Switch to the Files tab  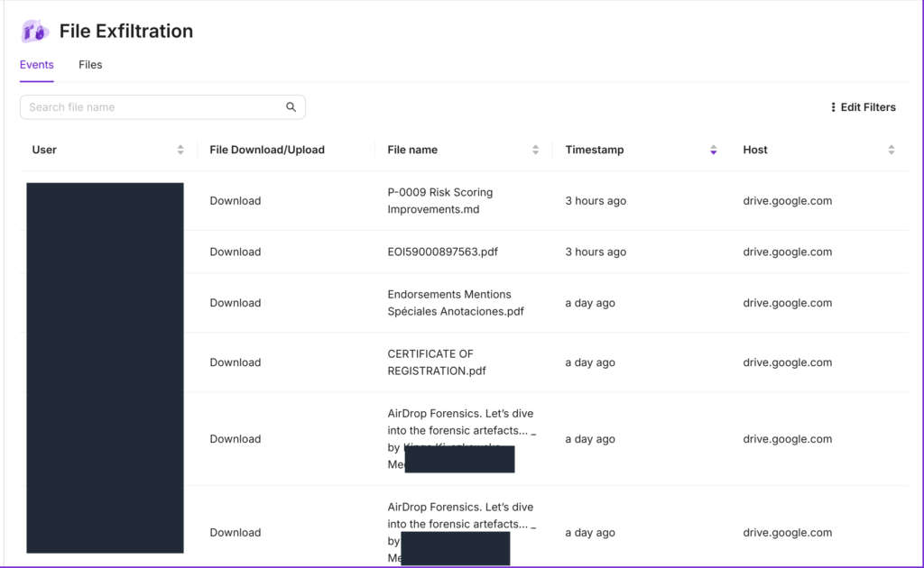coord(90,65)
